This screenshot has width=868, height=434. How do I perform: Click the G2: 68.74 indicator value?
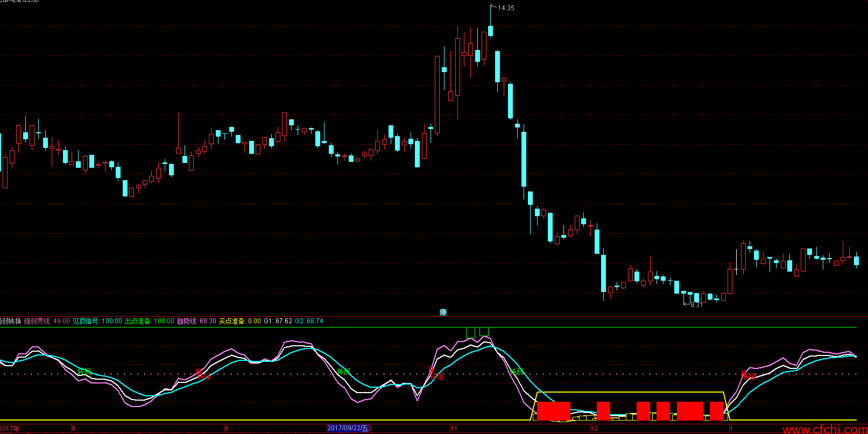click(309, 321)
